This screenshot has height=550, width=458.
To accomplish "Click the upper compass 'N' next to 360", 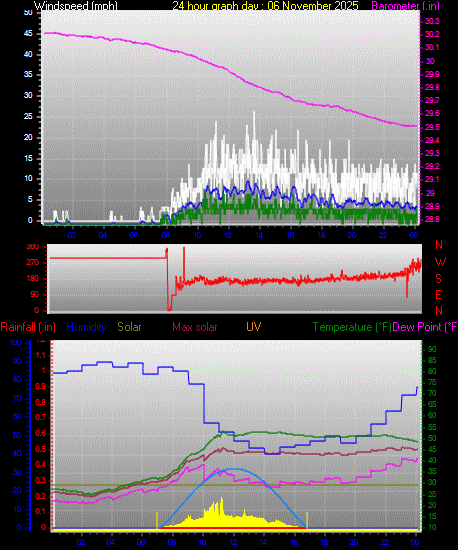I will 439,245.
